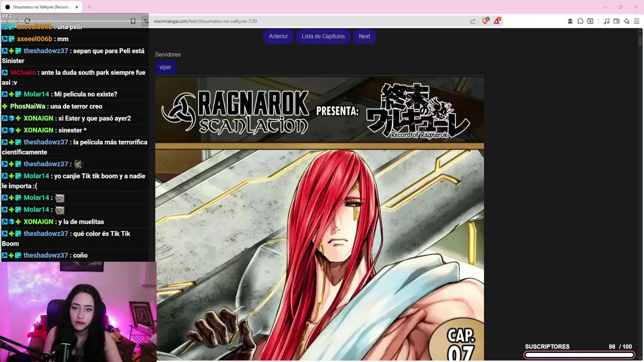Screen dimensions: 644x362
Task: Click chat message 'si Ester y que pasó ayer2'
Action: [95, 118]
